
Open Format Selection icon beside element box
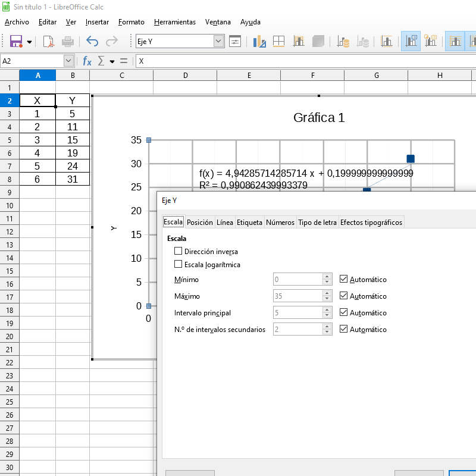(235, 42)
